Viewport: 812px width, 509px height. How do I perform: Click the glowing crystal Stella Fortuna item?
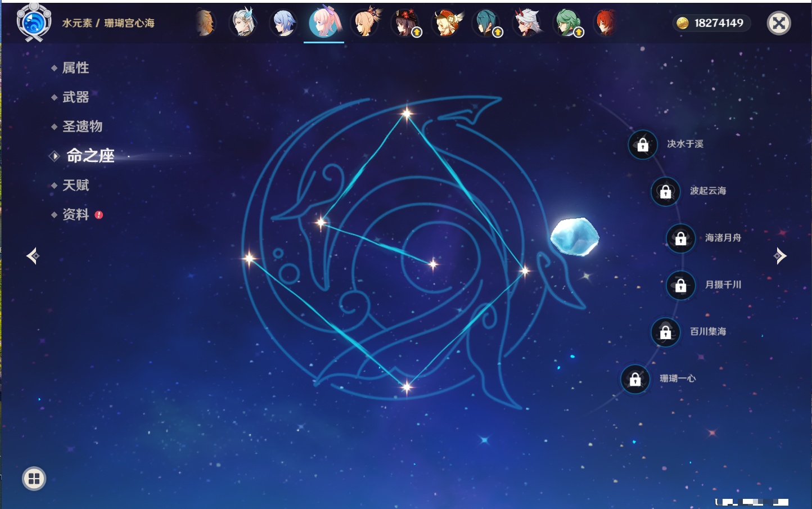coord(574,236)
